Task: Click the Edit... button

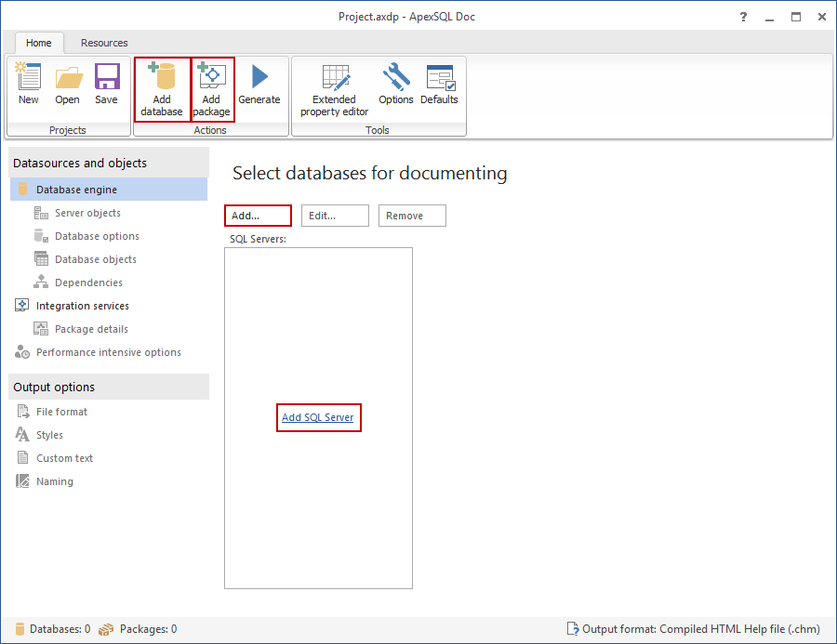Action: (335, 216)
